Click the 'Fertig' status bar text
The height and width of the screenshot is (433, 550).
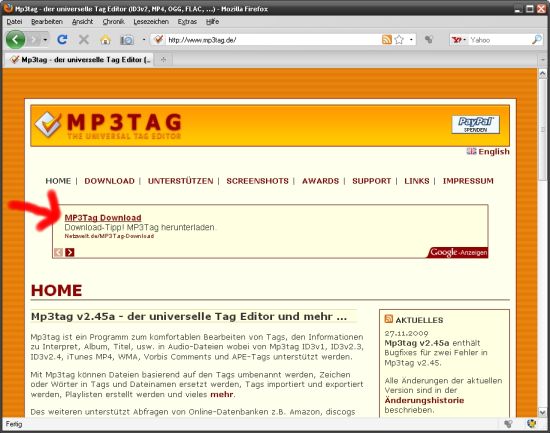coord(14,424)
